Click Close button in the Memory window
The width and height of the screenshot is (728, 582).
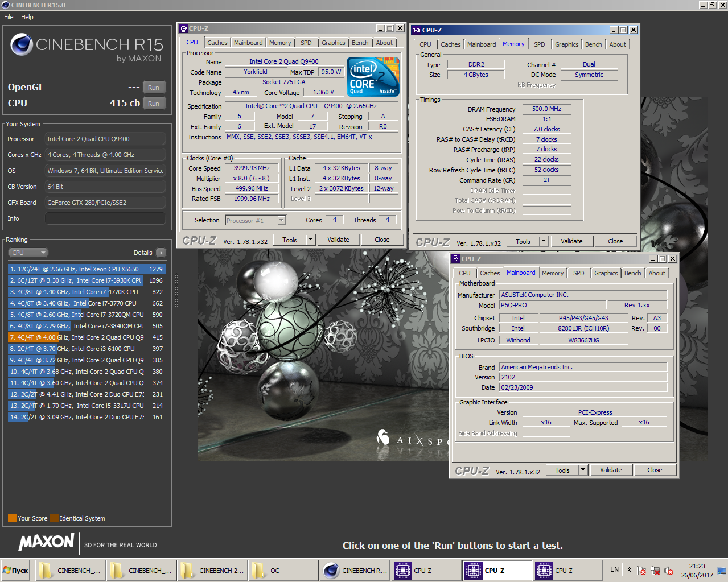615,241
